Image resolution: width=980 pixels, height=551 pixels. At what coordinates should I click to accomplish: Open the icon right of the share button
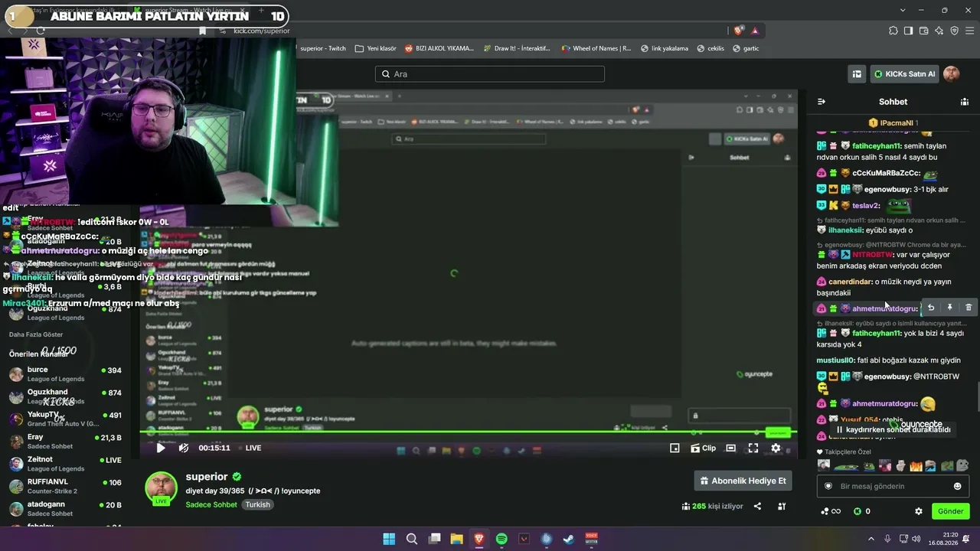coord(782,506)
